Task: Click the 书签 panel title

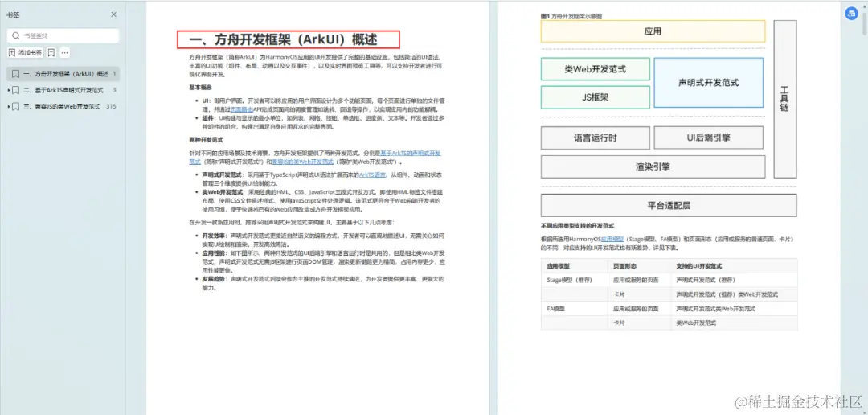Action: 12,15
